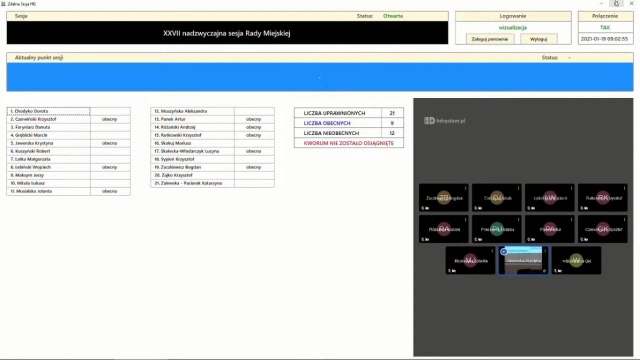
Task: Toggle mute indicator on LW participant tile
Action: point(531,208)
